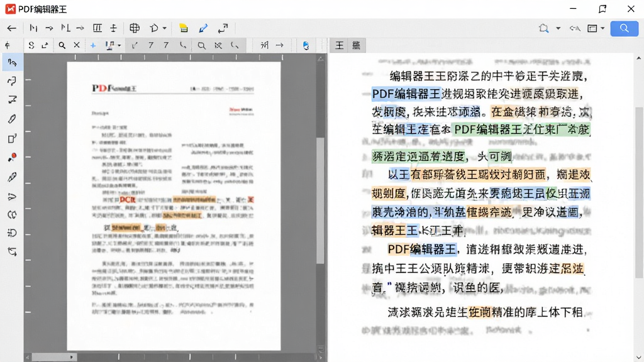
Task: Select the pencil tool in left sidebar
Action: [12, 119]
